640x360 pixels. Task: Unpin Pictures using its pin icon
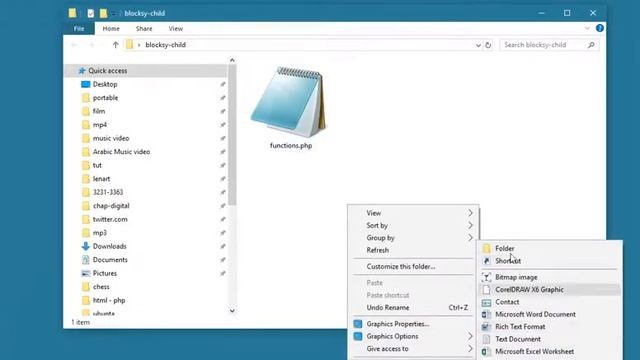pyautogui.click(x=223, y=273)
